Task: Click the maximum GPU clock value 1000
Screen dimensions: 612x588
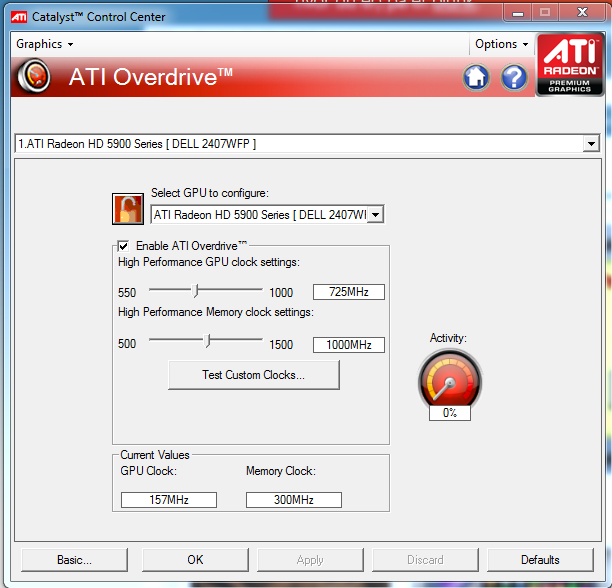Action: pyautogui.click(x=281, y=293)
